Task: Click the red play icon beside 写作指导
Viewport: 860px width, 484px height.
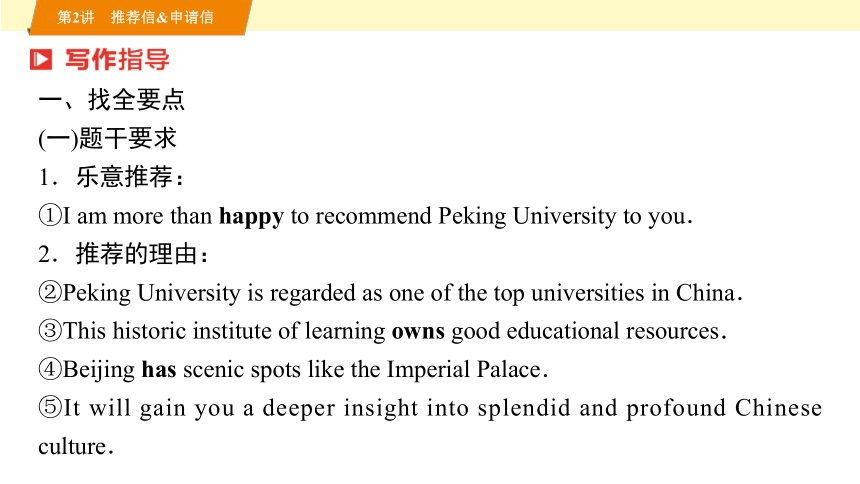Action: 41,59
